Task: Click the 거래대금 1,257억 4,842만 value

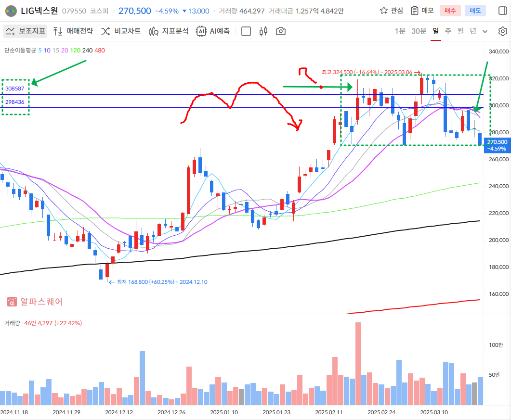Action: (306, 11)
